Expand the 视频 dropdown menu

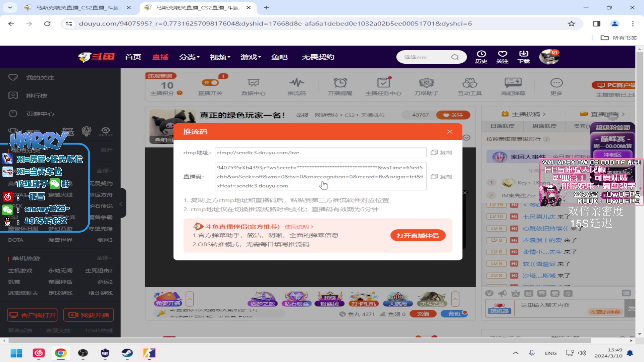click(220, 57)
